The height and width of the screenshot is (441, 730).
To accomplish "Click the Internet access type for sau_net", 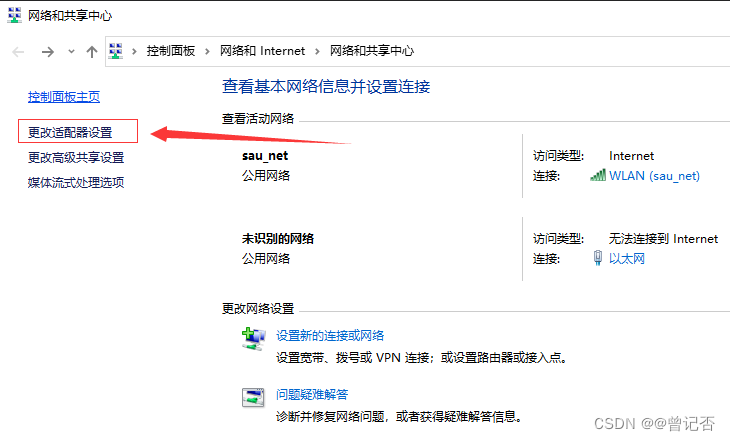I will [631, 156].
